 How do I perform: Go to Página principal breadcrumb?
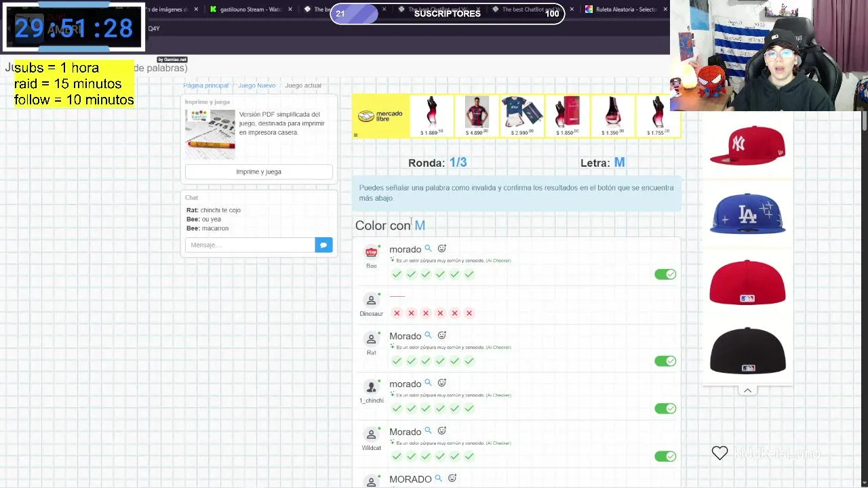[205, 85]
